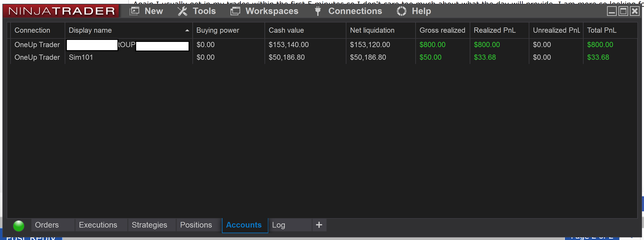The width and height of the screenshot is (644, 240).
Task: Sort by Connection column header
Action: pos(38,30)
